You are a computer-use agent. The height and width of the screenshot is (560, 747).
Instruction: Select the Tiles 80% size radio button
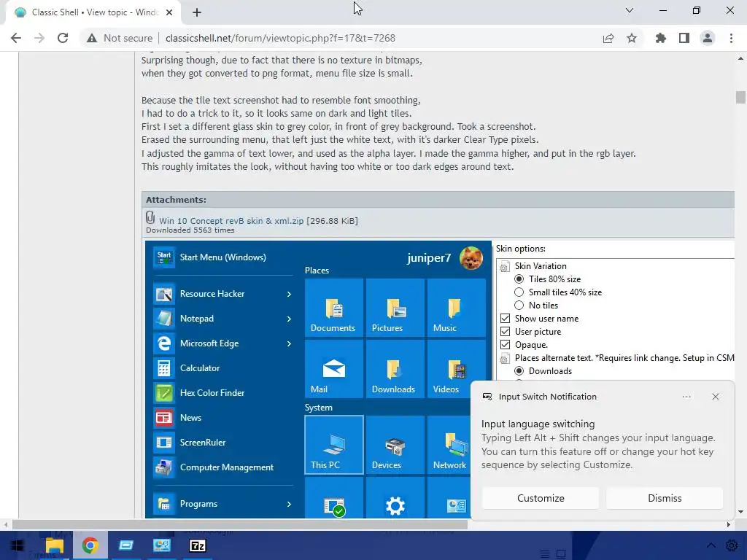click(x=519, y=279)
